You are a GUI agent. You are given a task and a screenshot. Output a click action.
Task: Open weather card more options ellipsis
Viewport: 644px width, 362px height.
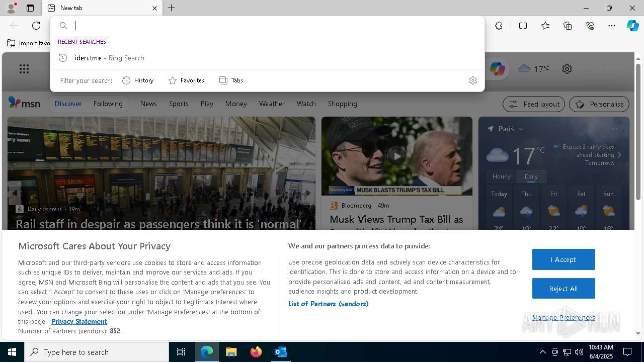pyautogui.click(x=614, y=129)
